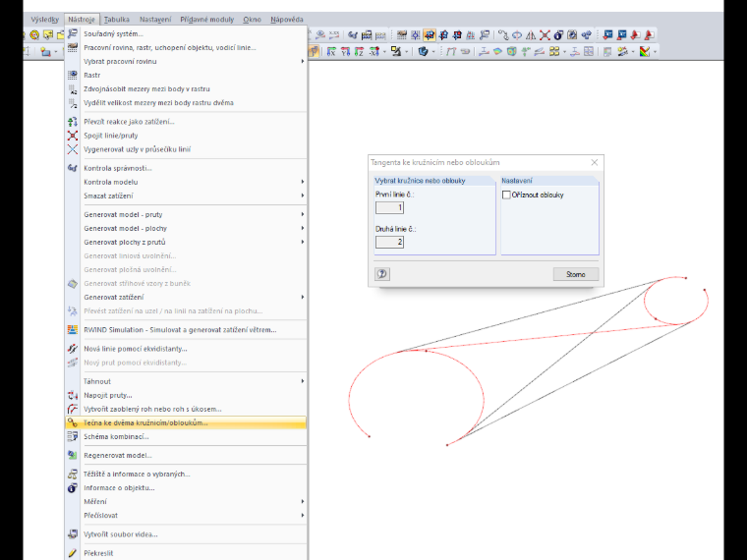This screenshot has width=747, height=560.
Task: Click the highlighted orange-framed toolbar icon
Action: (x=430, y=34)
